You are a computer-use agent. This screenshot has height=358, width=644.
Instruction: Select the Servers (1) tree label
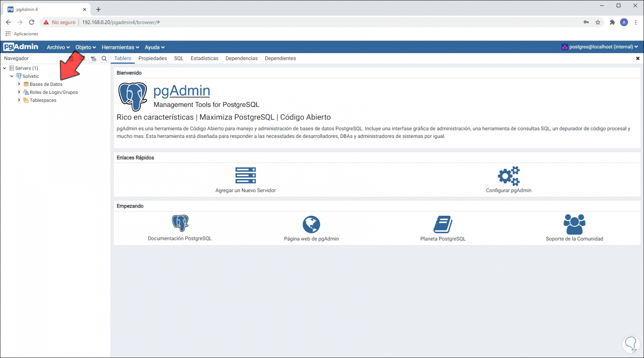point(27,68)
